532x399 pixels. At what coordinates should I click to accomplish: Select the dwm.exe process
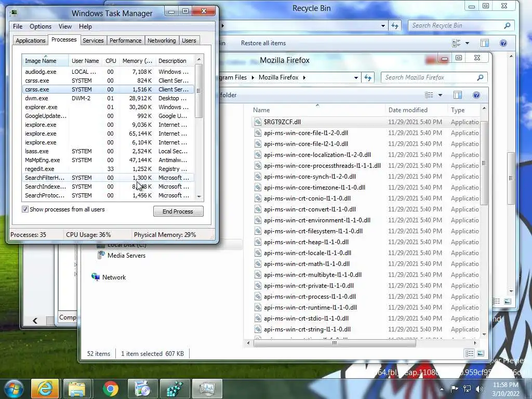pos(108,98)
